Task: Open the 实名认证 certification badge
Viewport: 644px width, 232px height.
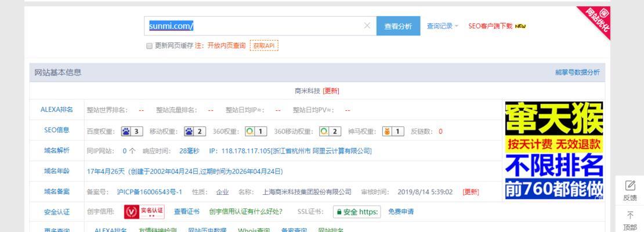Action: click(144, 212)
